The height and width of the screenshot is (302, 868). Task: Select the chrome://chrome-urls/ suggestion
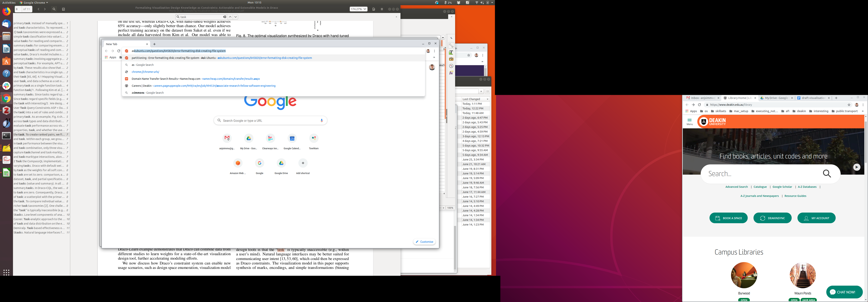click(145, 72)
